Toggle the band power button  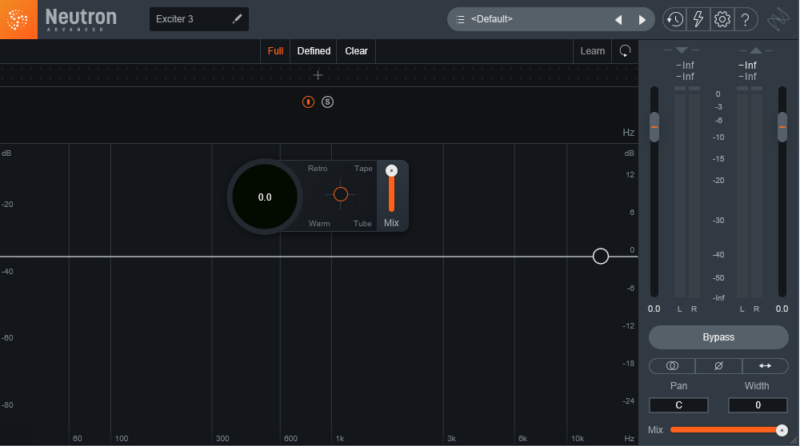[308, 102]
